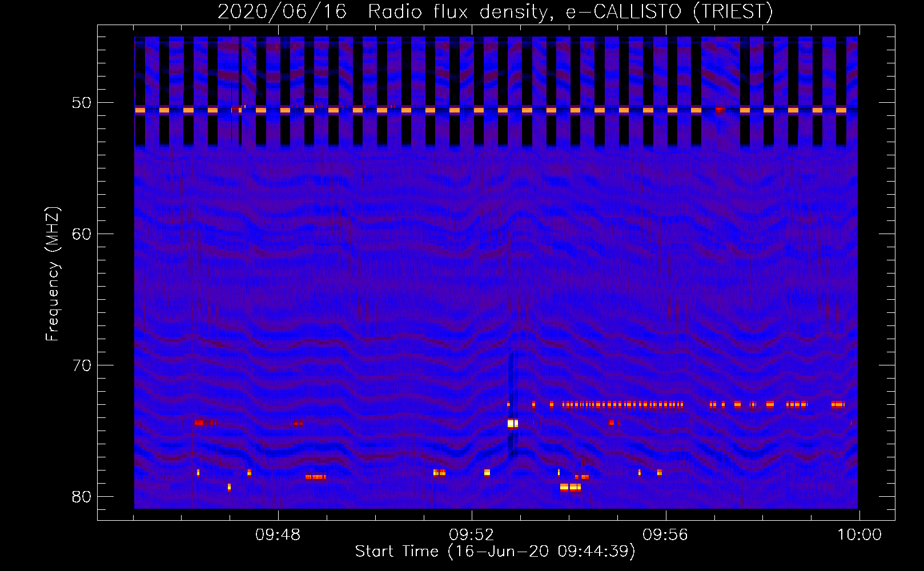
Task: Click the bright burst near 09:54 at 79 MHz
Action: 571,488
